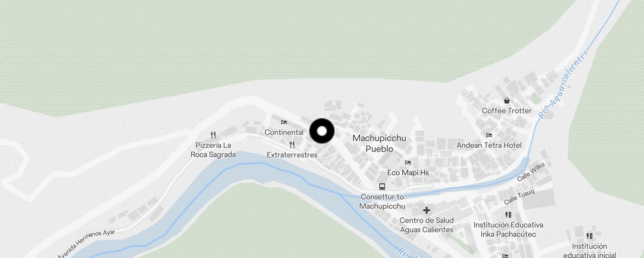Click the Coffee Trotter shop icon
The image size is (644, 258).
click(507, 101)
